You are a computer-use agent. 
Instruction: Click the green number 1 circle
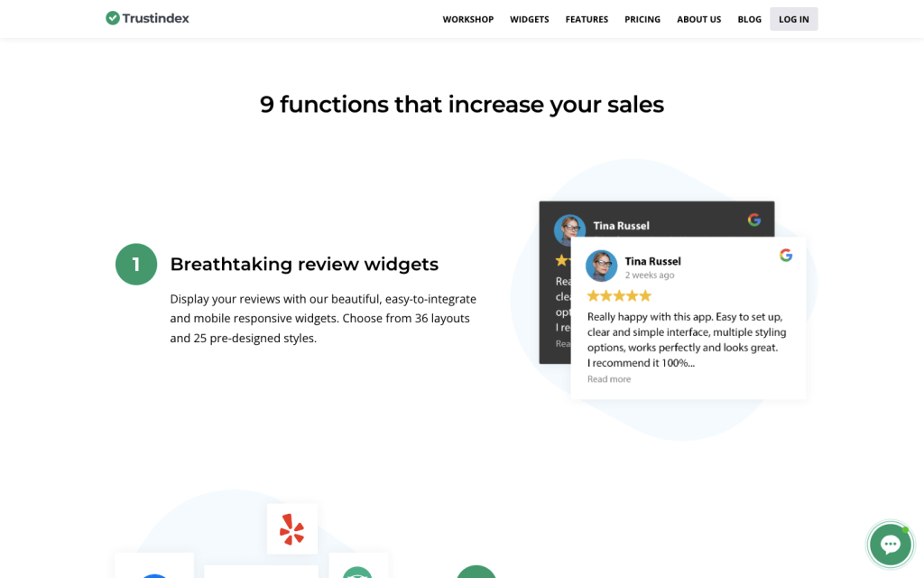[136, 265]
